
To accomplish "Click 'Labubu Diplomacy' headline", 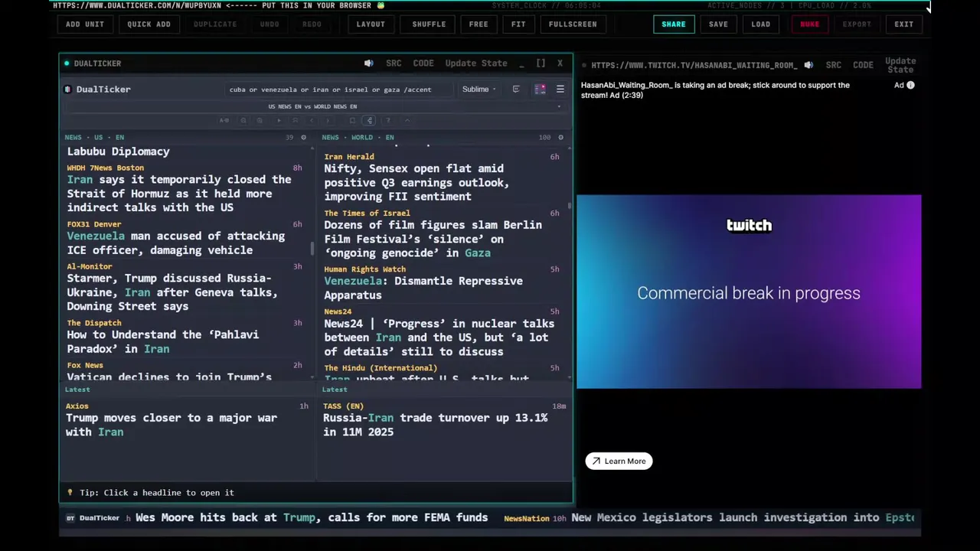I will pos(119,152).
